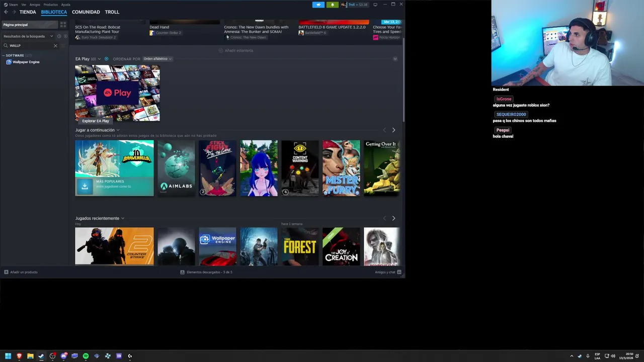644x362 pixels.
Task: Switch to Big Picture mode icon
Action: click(x=375, y=5)
